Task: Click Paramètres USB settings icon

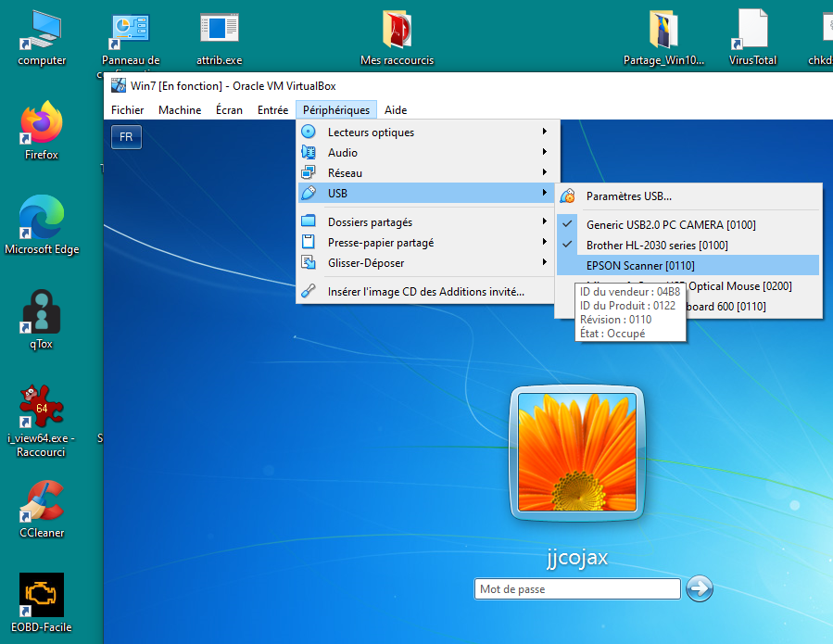Action: click(568, 196)
